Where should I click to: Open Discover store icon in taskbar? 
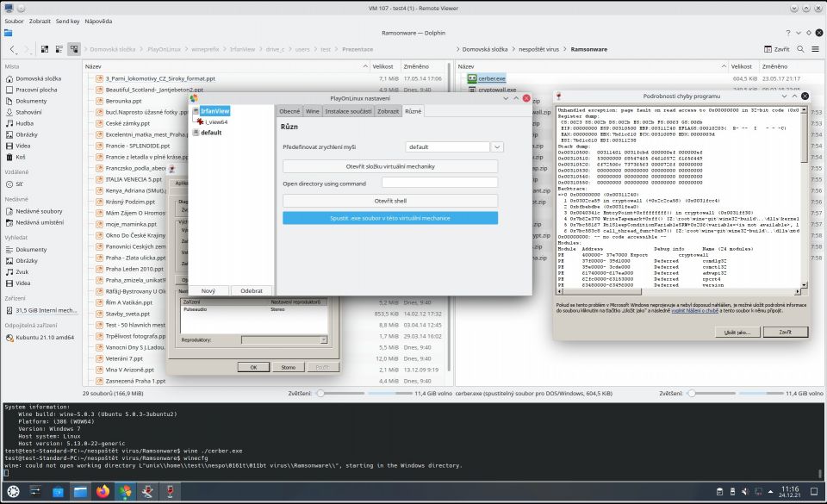pos(58,492)
